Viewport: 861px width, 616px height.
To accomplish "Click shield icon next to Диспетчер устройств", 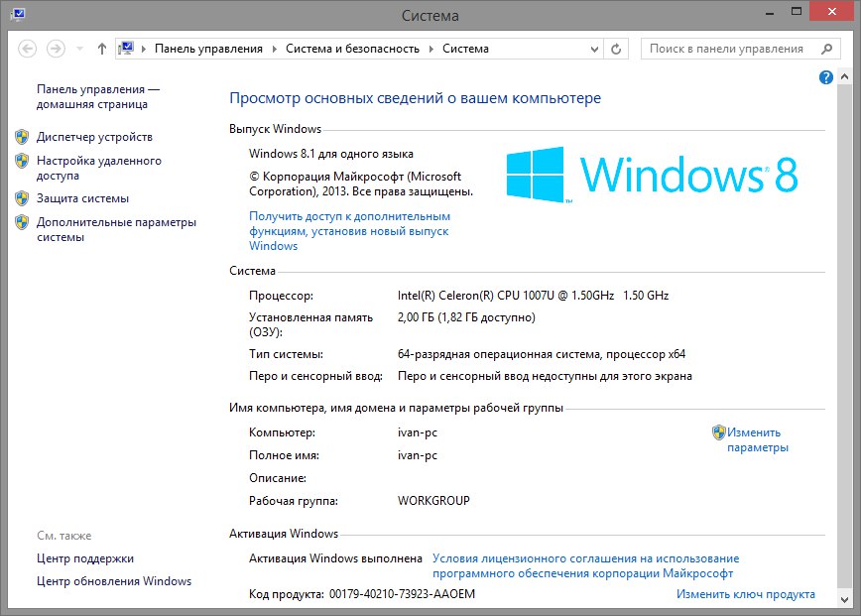I will pyautogui.click(x=22, y=137).
